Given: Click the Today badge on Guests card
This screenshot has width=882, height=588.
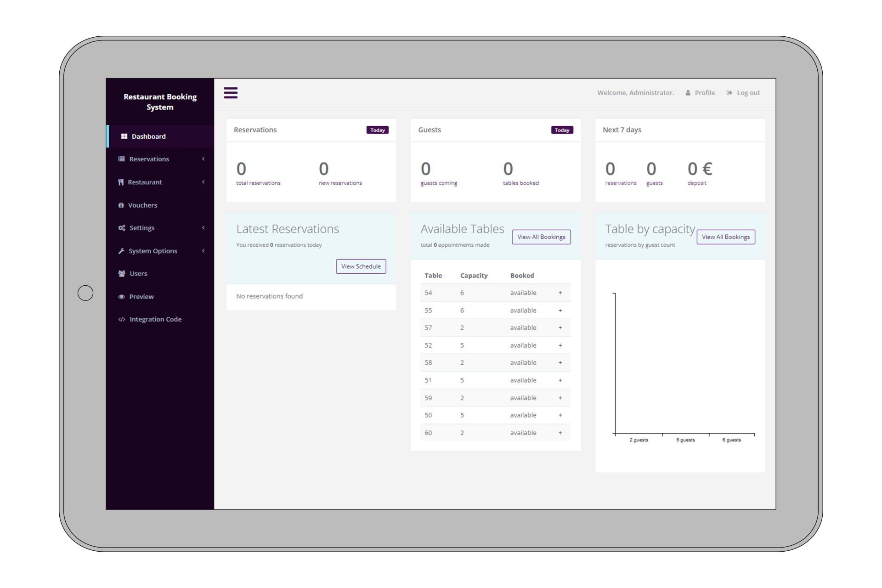Looking at the screenshot, I should pyautogui.click(x=562, y=130).
